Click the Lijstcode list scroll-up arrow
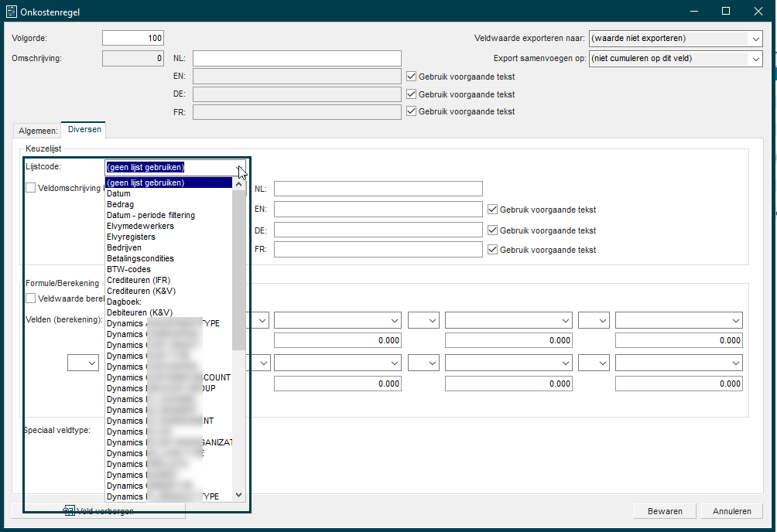The image size is (777, 532). click(x=239, y=184)
